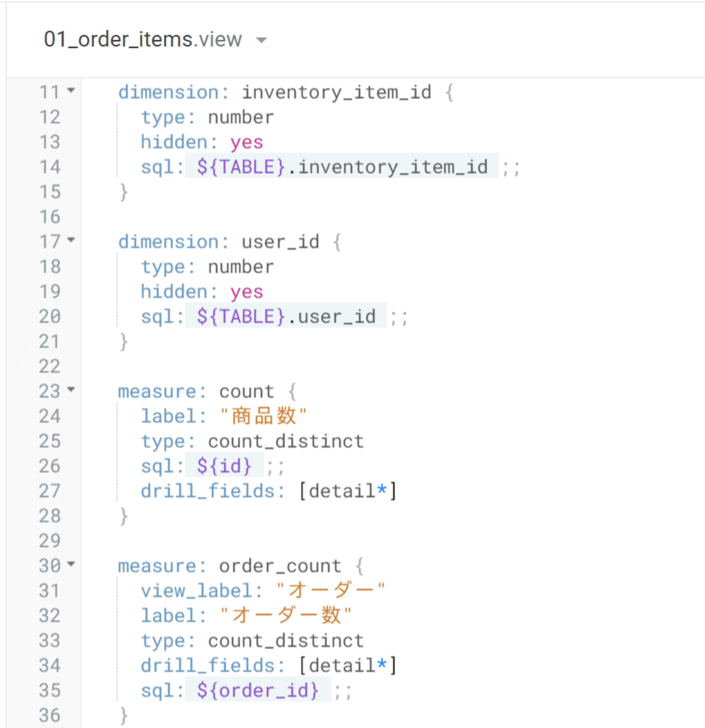Click '${TABLE}.user_id' sql expression
Image resolution: width=705 pixels, height=728 pixels.
(286, 316)
